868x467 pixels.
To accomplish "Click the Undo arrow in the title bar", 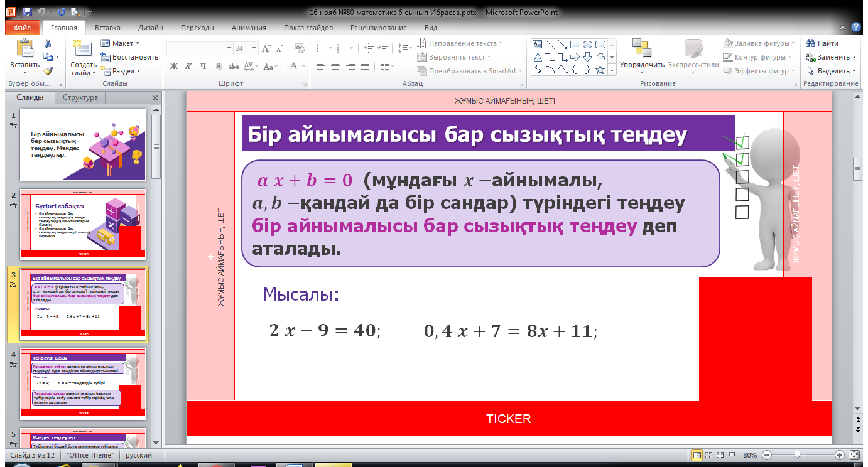I will click(x=41, y=12).
